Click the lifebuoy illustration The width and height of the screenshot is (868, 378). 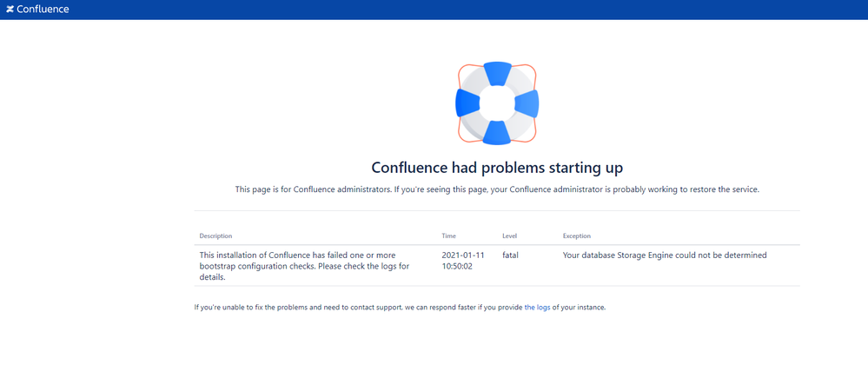(x=497, y=103)
